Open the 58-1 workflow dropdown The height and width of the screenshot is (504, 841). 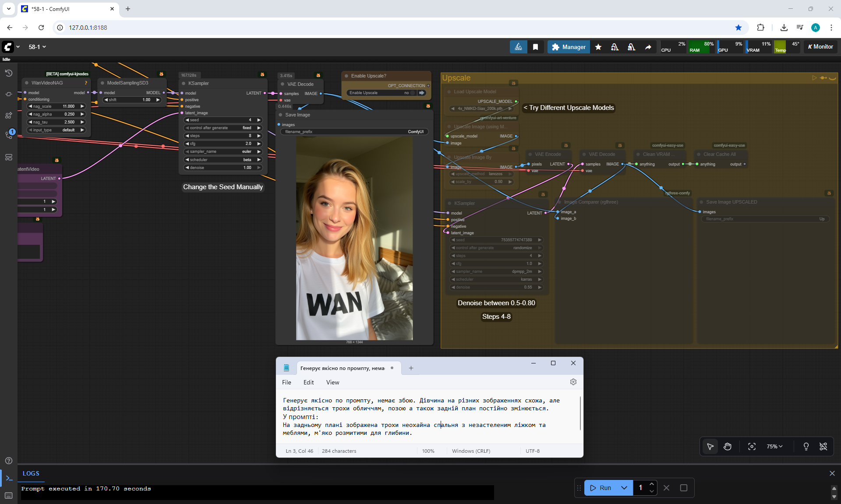(37, 47)
